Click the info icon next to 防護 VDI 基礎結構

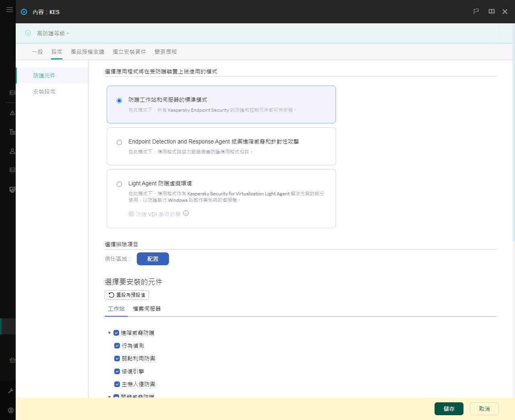[x=185, y=213]
